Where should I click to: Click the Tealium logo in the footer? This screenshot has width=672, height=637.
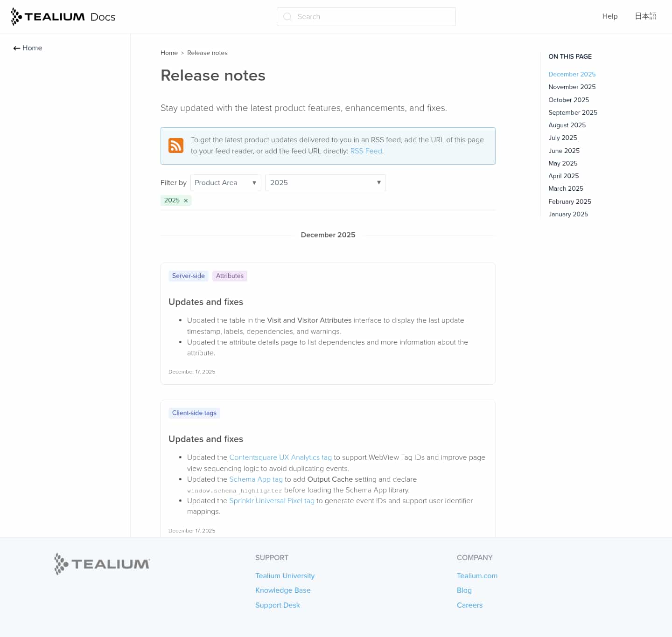coord(101,564)
